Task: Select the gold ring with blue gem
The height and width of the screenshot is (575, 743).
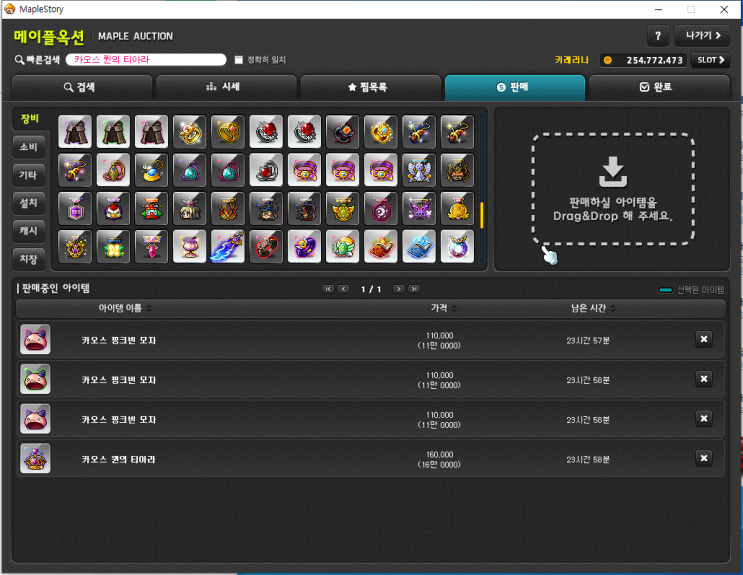Action: click(x=381, y=131)
